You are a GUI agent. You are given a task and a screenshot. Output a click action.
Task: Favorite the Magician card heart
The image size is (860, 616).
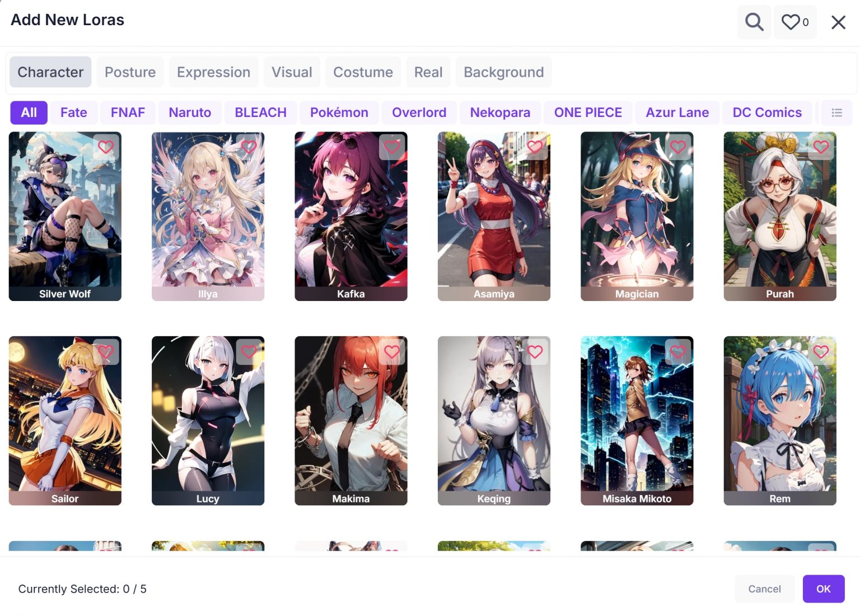678,147
